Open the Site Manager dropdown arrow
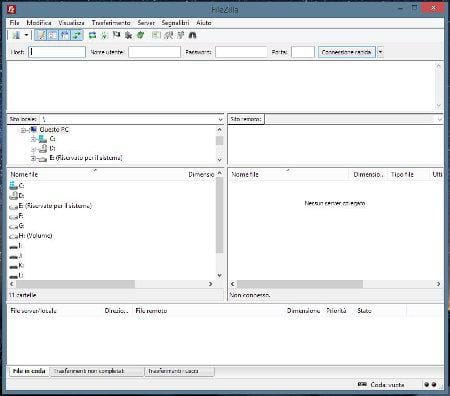Viewport: 450px width, 396px height. point(26,35)
